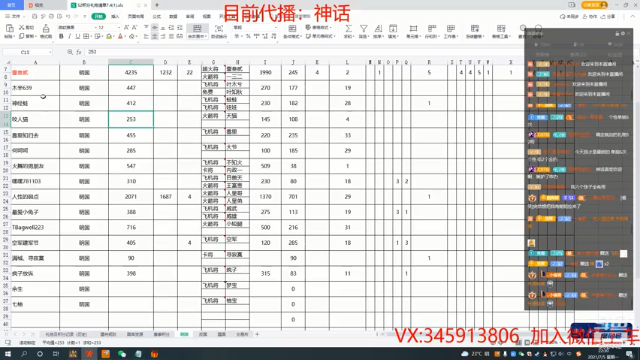Image resolution: width=640 pixels, height=360 pixels.
Task: Toggle top vertical alignment
Action: point(146,27)
